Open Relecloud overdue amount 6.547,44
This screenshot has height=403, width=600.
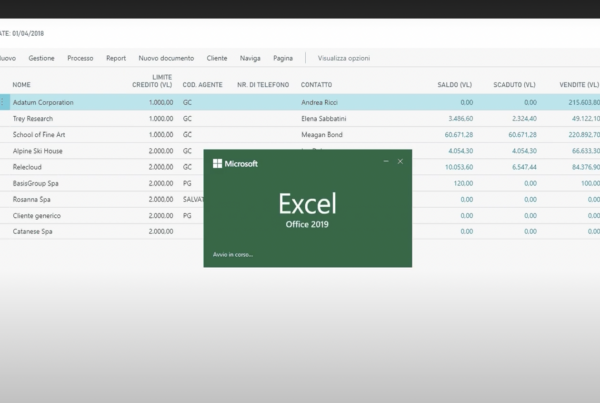[x=524, y=167]
